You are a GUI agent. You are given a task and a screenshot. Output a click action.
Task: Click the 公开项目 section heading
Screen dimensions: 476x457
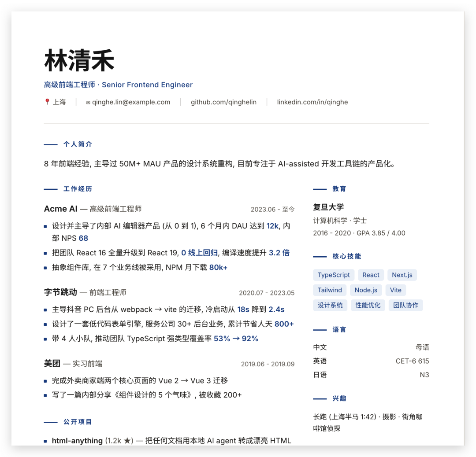coord(78,422)
